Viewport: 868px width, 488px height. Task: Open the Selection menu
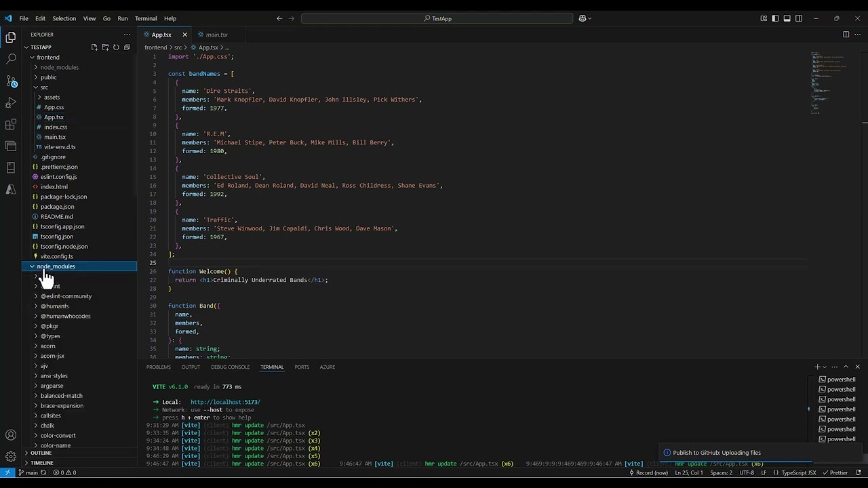[x=64, y=18]
